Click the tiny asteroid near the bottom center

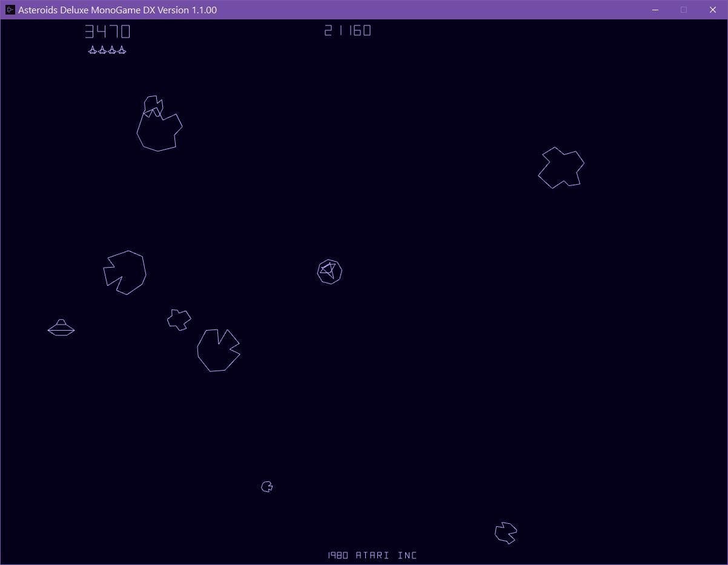coord(267,486)
